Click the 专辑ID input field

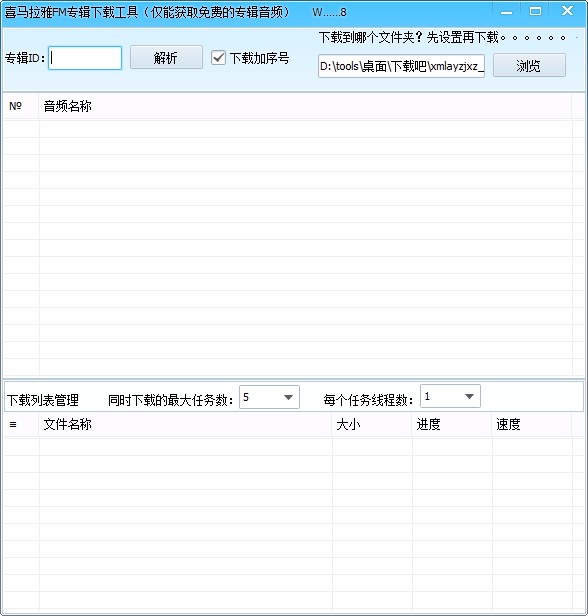[85, 58]
